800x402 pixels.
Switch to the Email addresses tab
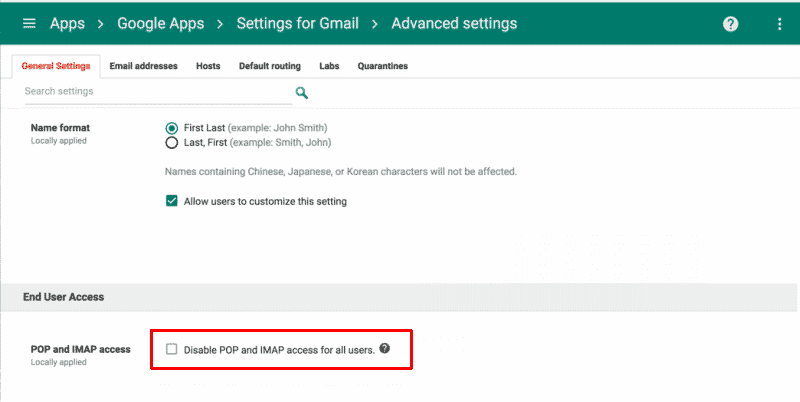(143, 66)
